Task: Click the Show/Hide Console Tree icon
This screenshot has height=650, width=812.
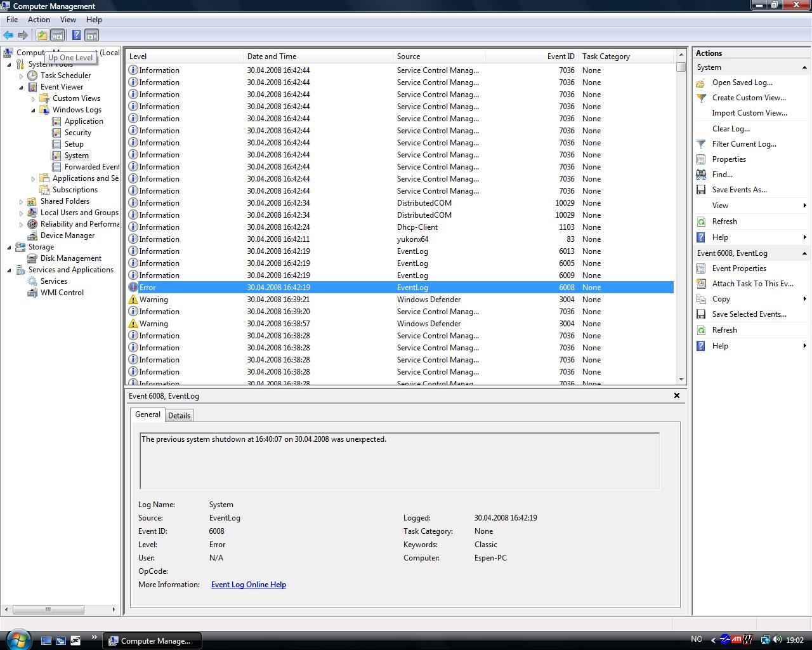Action: pos(57,35)
